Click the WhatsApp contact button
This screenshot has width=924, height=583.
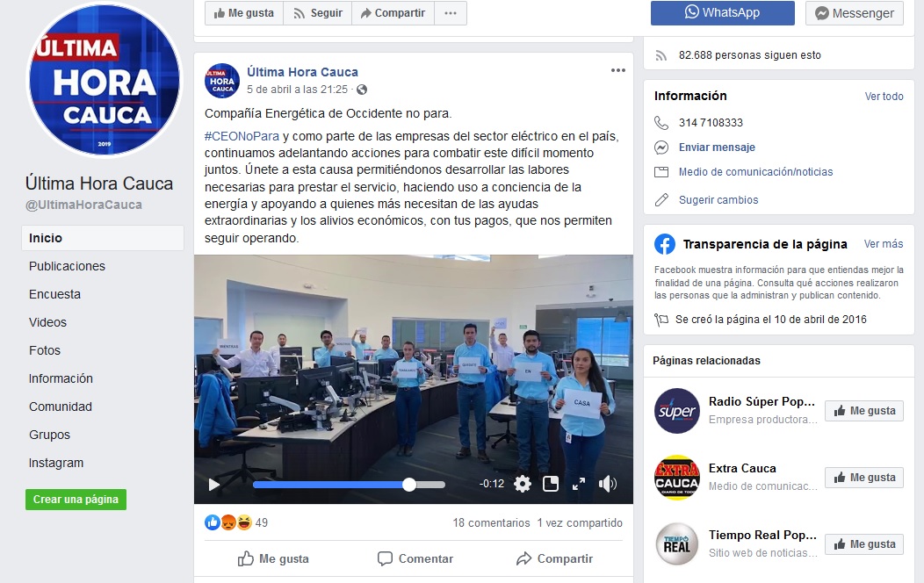click(x=723, y=13)
